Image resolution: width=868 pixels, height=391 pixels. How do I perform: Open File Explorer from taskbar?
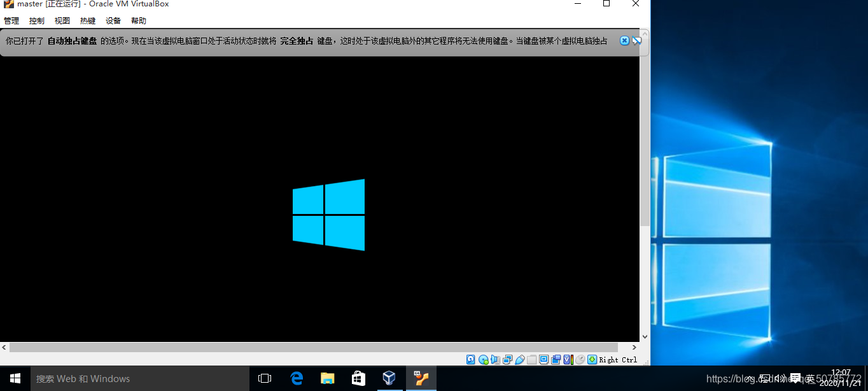point(328,378)
